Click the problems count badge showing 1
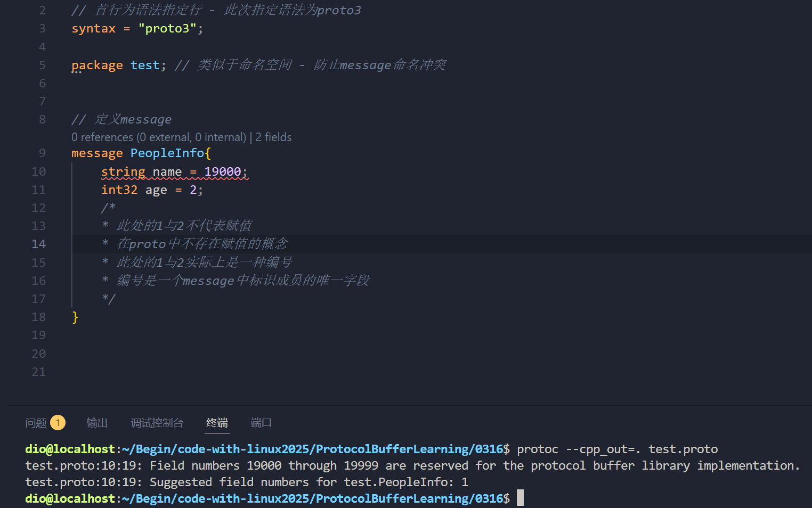The height and width of the screenshot is (508, 812). tap(58, 423)
